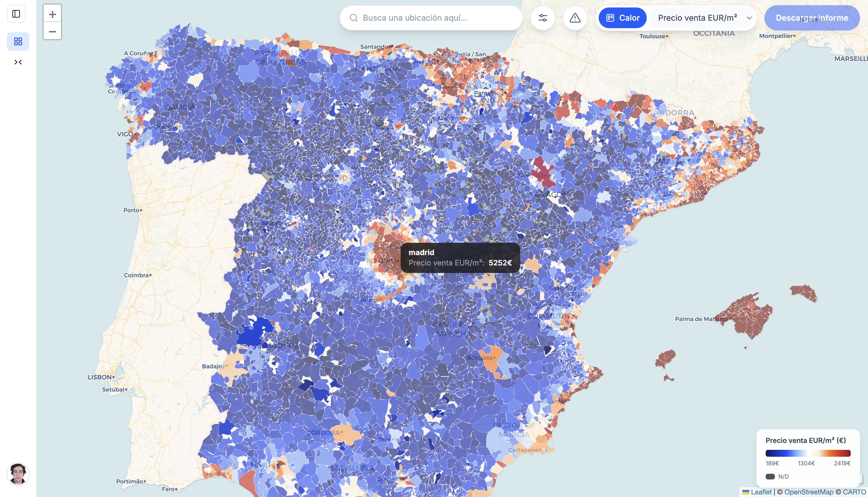This screenshot has width=868, height=497.
Task: Click the Leaflet attribution link
Action: 761,492
